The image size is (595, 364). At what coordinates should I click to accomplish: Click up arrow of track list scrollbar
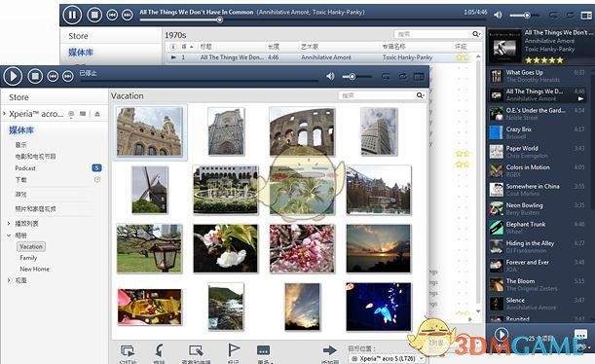(478, 56)
